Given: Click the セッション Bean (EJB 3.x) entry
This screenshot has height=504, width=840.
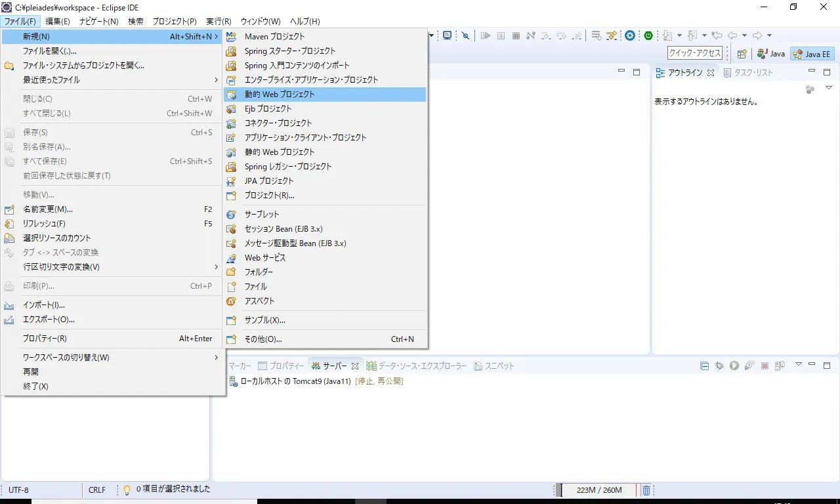Looking at the screenshot, I should [325, 229].
